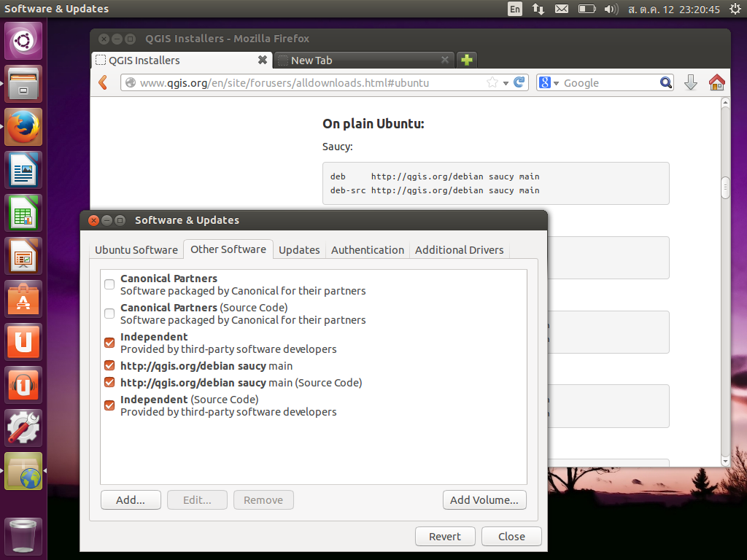747x560 pixels.
Task: Click the 'Saucy:' label on the page
Action: point(337,147)
